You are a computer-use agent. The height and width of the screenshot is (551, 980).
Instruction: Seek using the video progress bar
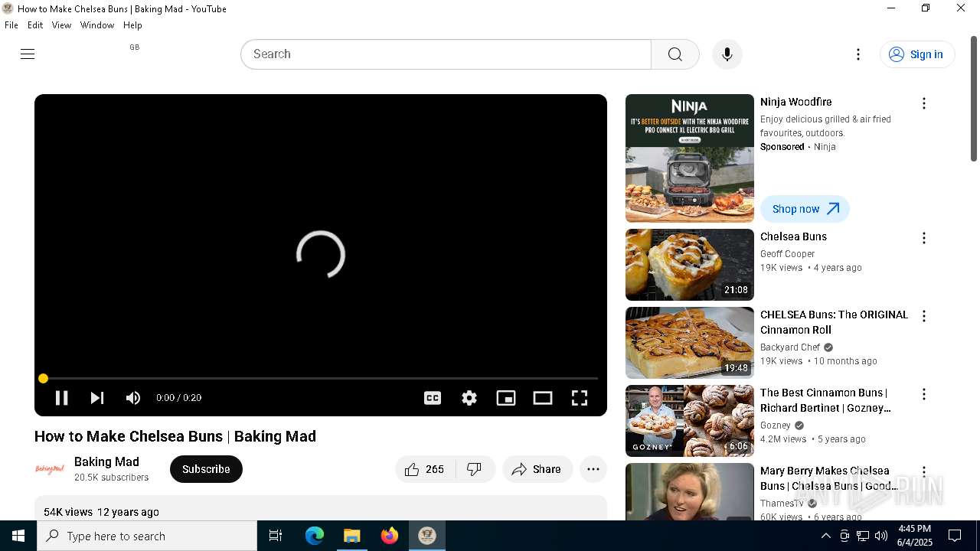pyautogui.click(x=320, y=378)
